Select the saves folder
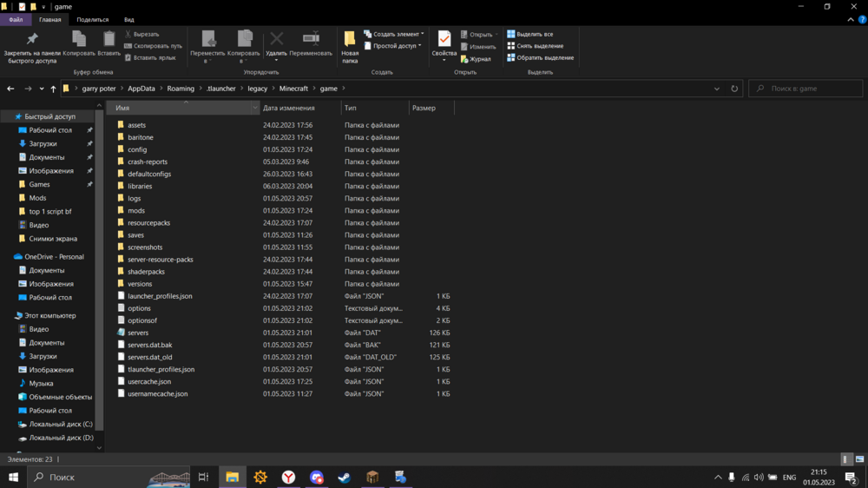The image size is (868, 488). coord(135,234)
